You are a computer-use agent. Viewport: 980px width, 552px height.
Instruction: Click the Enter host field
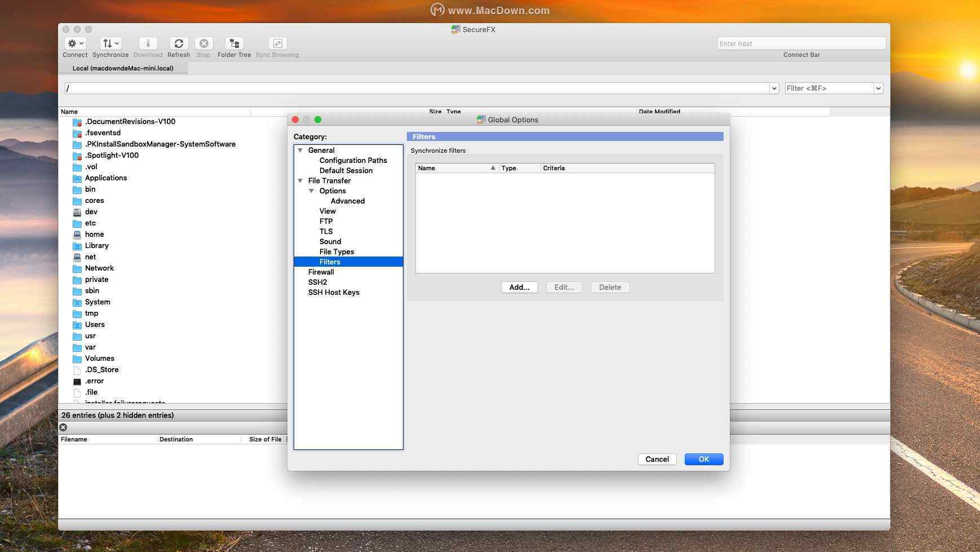pos(801,43)
